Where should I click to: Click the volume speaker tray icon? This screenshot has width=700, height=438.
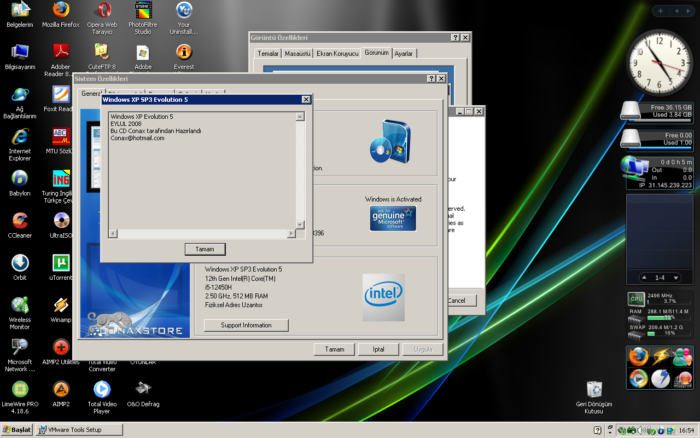coord(642,430)
